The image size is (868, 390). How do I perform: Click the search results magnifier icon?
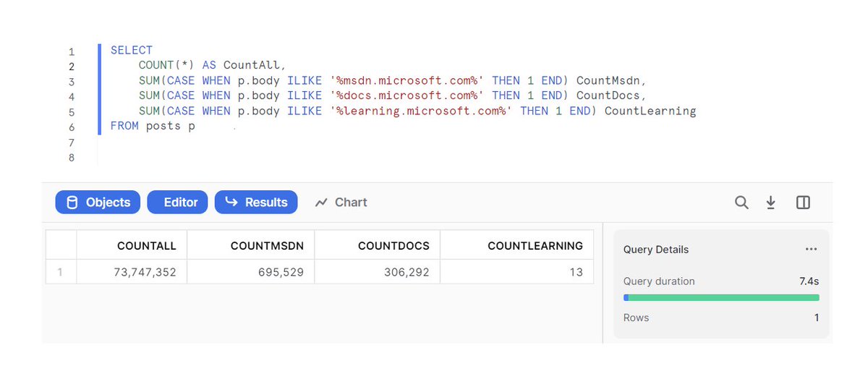(741, 203)
